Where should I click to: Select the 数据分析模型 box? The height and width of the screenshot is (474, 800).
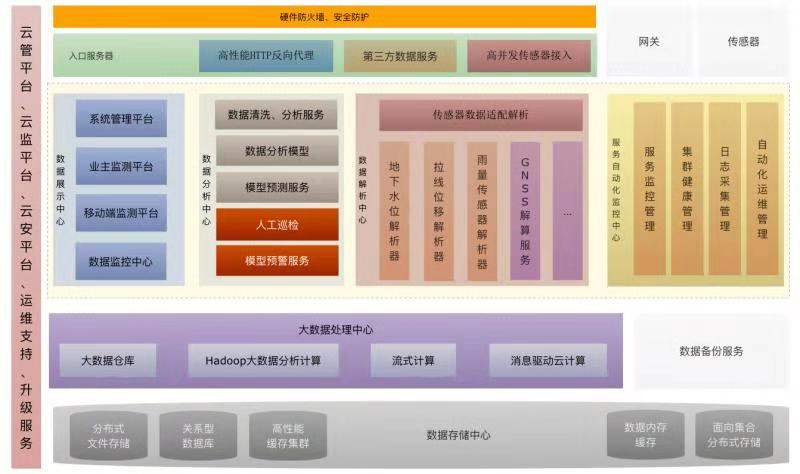point(277,151)
